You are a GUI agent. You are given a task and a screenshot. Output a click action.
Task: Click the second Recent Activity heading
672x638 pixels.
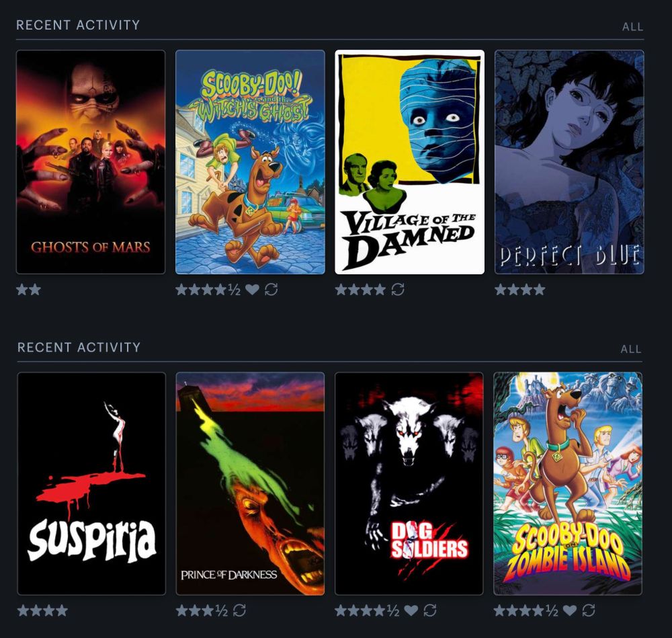(x=79, y=348)
